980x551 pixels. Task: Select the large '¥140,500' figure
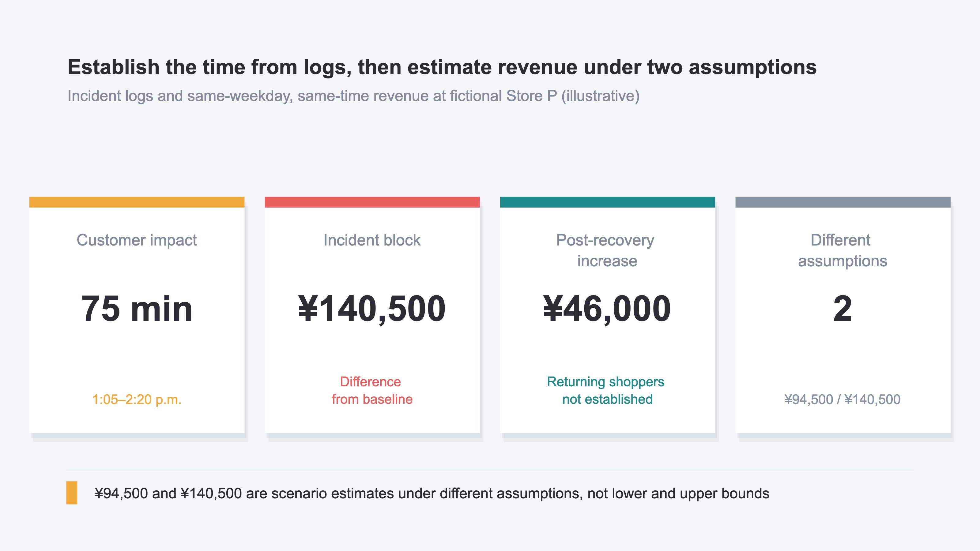[372, 309]
